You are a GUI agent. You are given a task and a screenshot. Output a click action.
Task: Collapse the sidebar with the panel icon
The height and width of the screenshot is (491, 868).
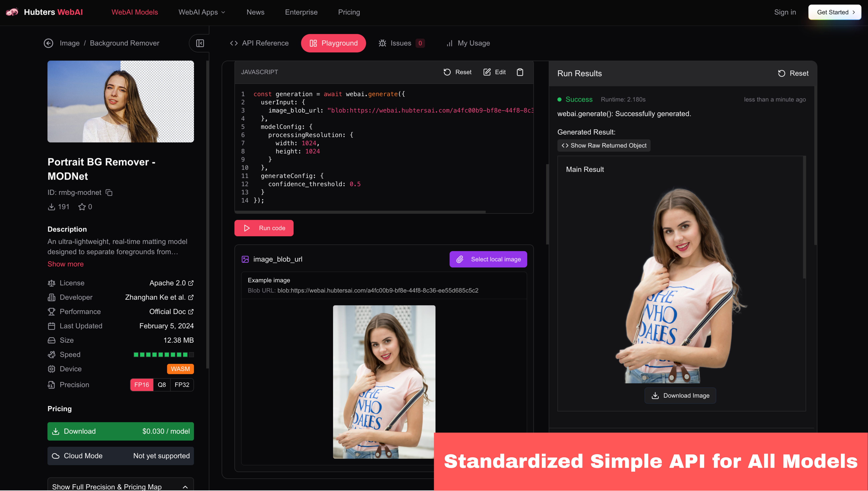(200, 43)
